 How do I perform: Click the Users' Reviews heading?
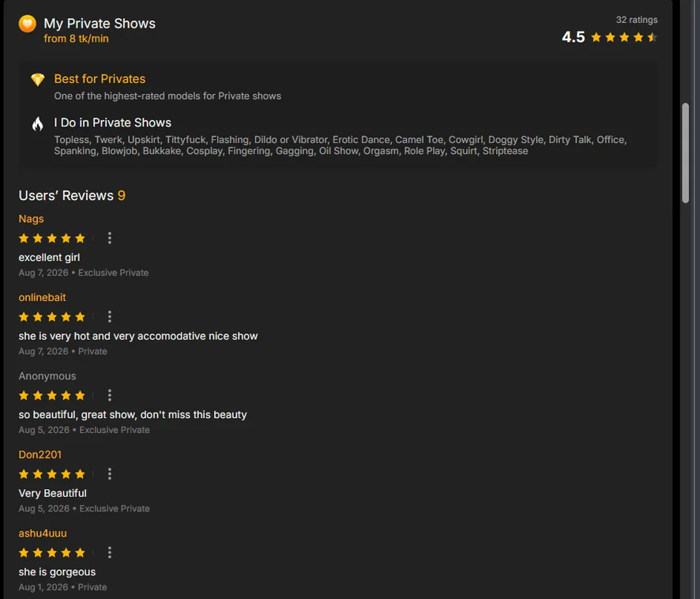pos(72,196)
